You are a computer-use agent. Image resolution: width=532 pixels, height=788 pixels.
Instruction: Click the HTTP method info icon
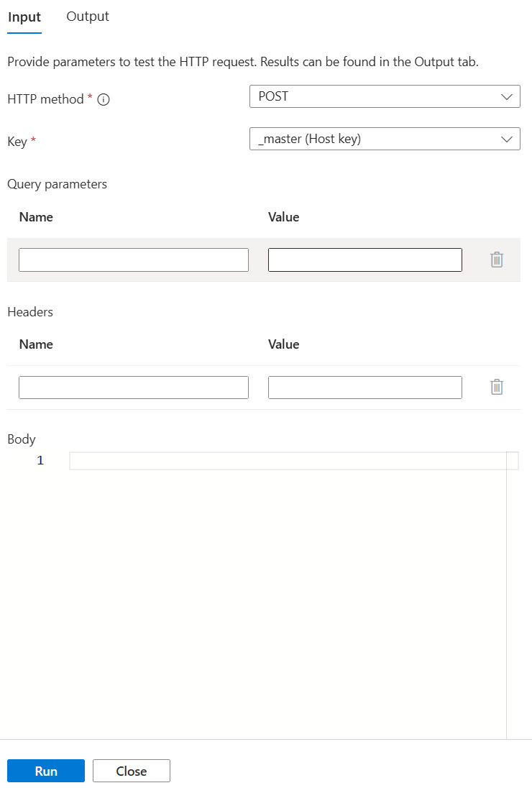point(104,99)
